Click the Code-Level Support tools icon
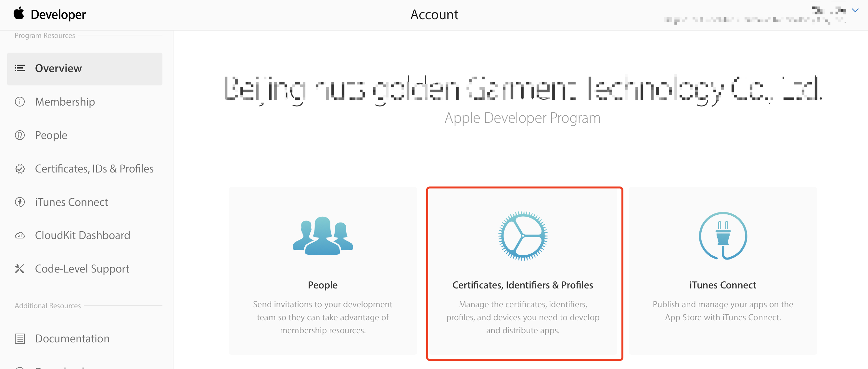The image size is (868, 369). 19,269
